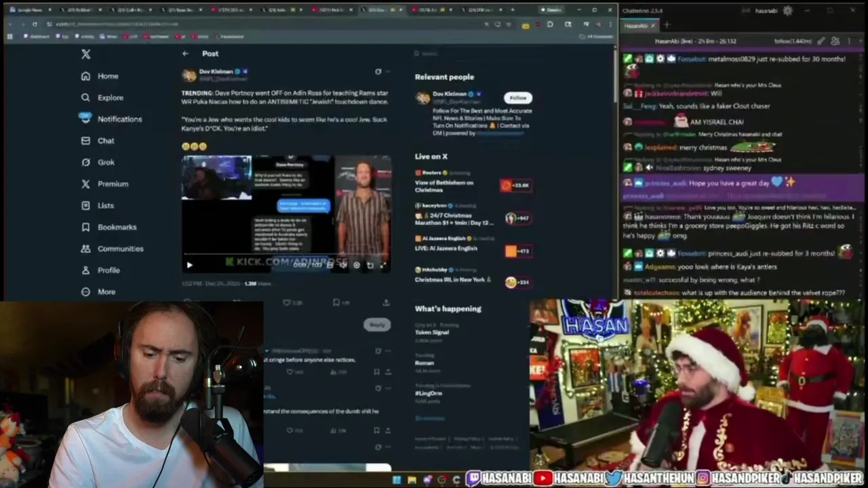Click the Reply button

[x=377, y=325]
